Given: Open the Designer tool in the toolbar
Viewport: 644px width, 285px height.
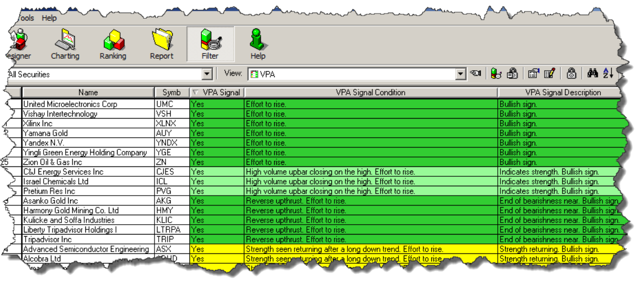Looking at the screenshot, I should tap(20, 45).
